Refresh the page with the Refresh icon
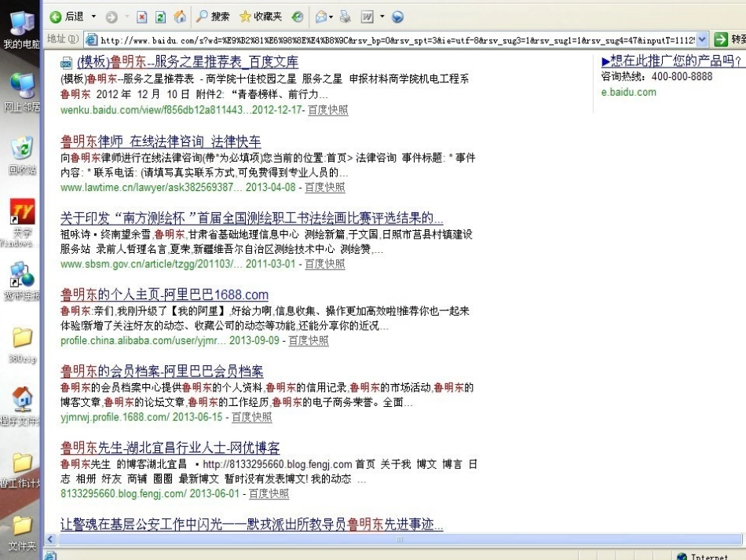 click(161, 17)
